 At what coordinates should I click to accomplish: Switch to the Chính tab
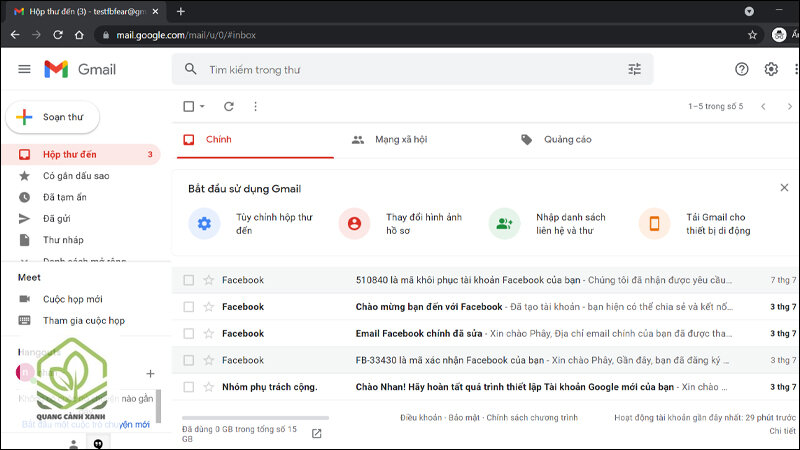coord(255,139)
